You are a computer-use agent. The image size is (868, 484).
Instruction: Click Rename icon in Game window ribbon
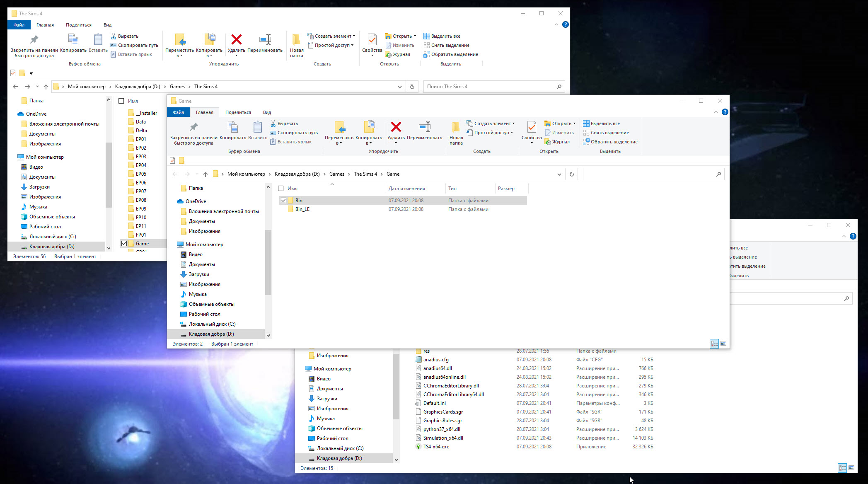(x=425, y=127)
